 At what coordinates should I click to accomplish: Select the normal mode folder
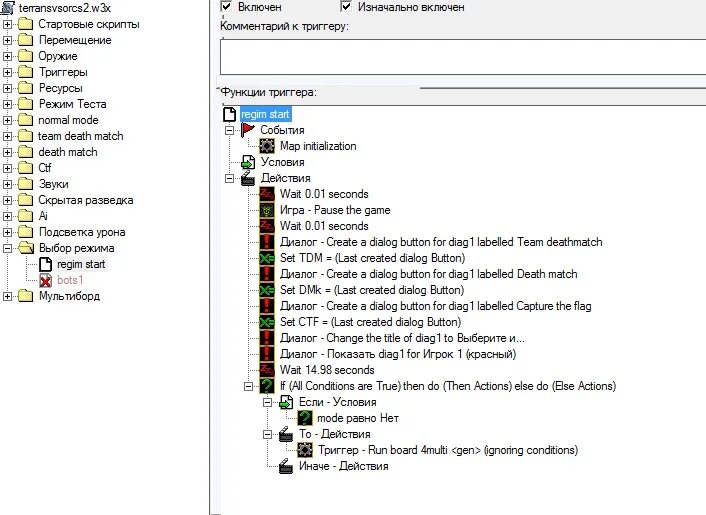(x=68, y=120)
